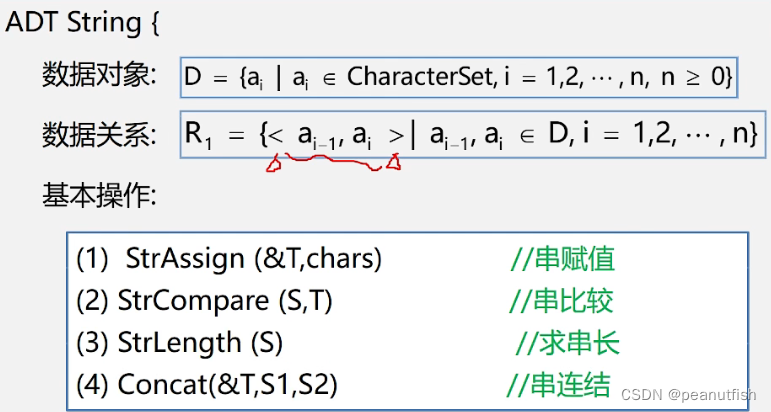Viewport: 771px width, 412px height.
Task: Click the comment //串连结
Action: pyautogui.click(x=559, y=384)
